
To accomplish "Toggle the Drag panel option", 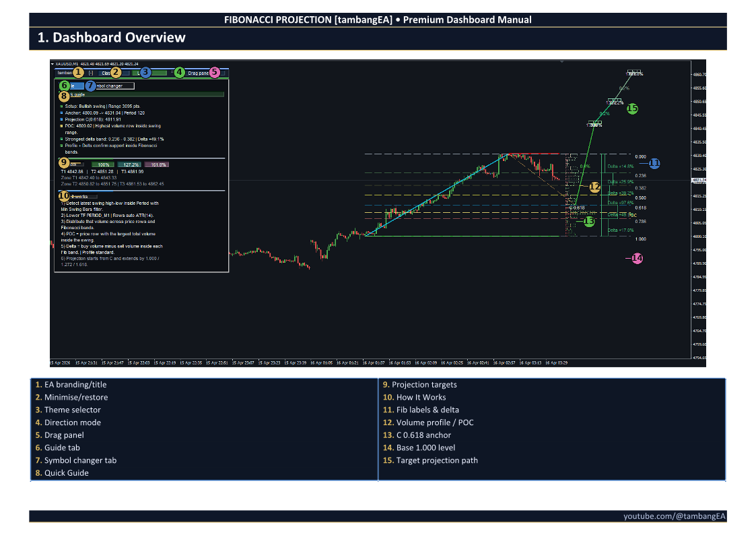I will (x=200, y=73).
